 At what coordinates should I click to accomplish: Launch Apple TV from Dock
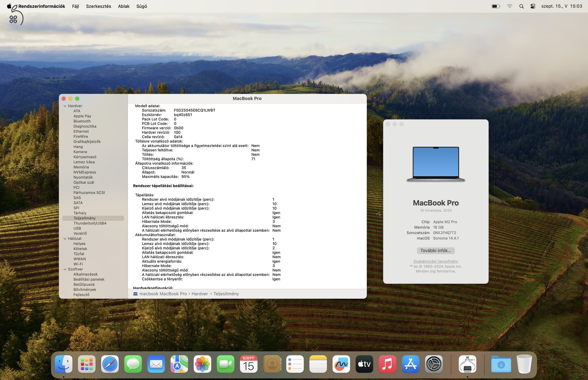click(x=364, y=364)
